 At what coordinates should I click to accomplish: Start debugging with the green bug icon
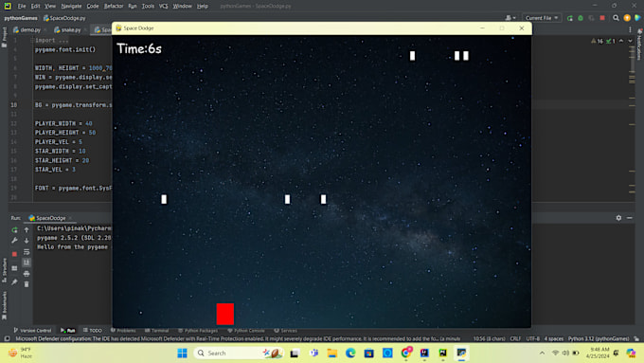(x=581, y=18)
